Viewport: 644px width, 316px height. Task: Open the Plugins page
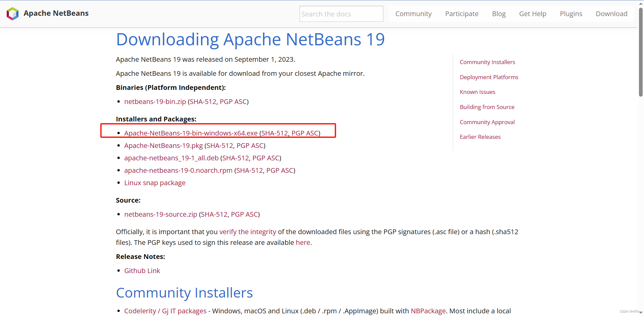[571, 14]
